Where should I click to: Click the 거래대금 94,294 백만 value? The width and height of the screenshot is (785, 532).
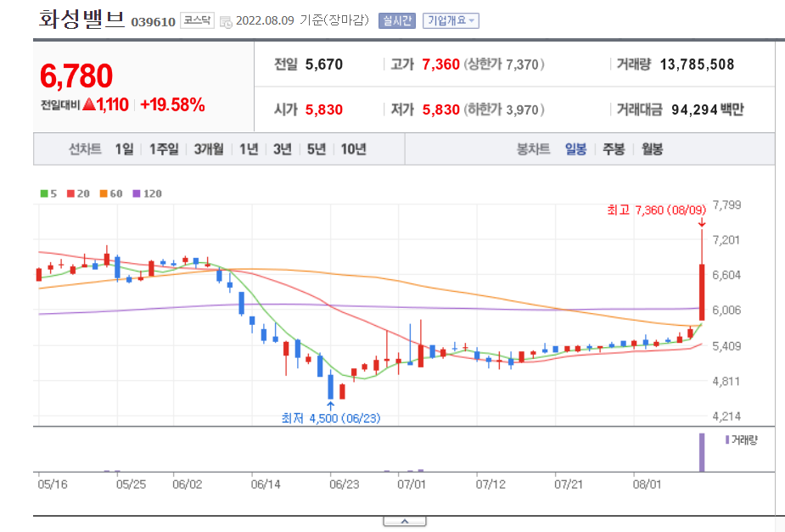708,109
